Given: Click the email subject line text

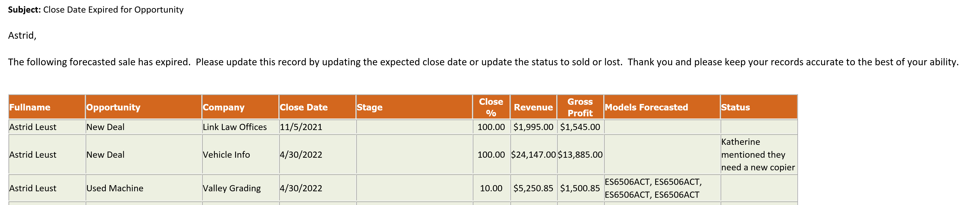Looking at the screenshot, I should tap(96, 9).
